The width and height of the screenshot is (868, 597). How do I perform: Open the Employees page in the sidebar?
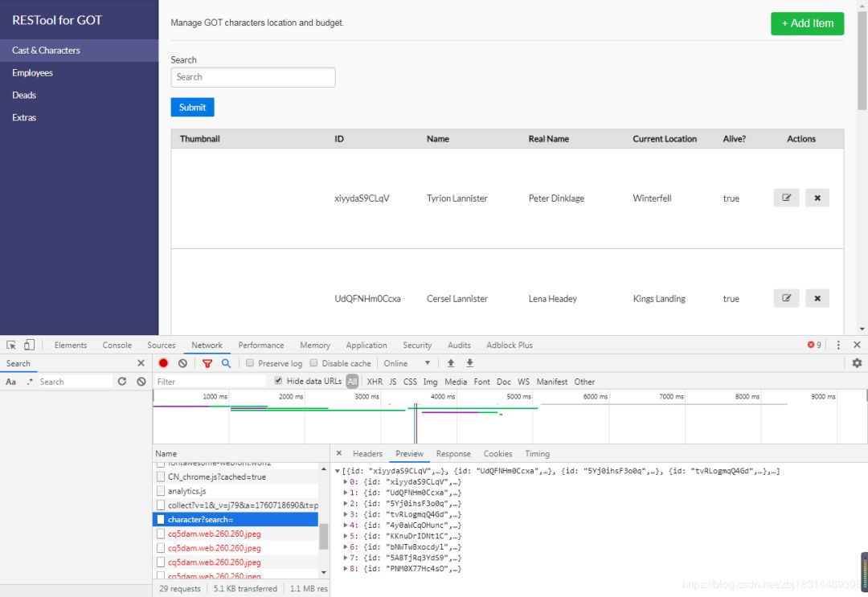(x=32, y=72)
